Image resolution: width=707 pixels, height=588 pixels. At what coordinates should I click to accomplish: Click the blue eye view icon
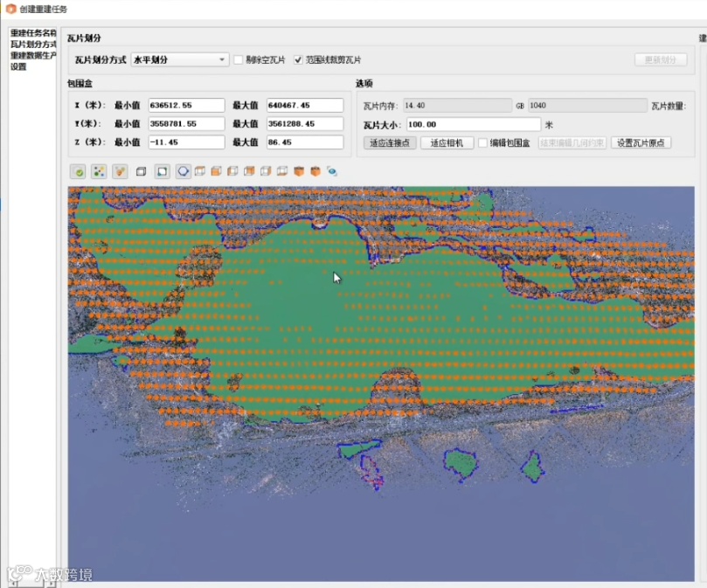point(332,172)
